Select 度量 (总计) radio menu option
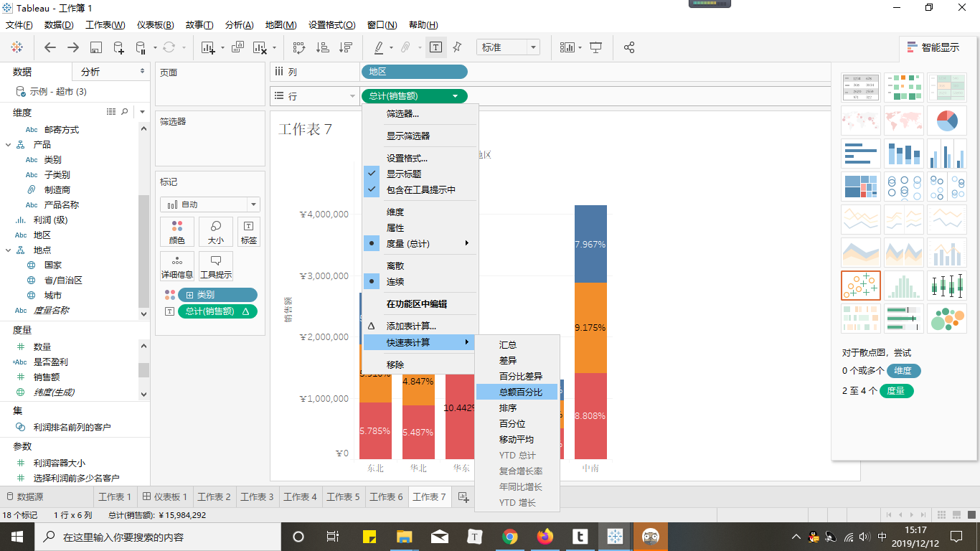Screen dimensions: 980x551 point(420,243)
